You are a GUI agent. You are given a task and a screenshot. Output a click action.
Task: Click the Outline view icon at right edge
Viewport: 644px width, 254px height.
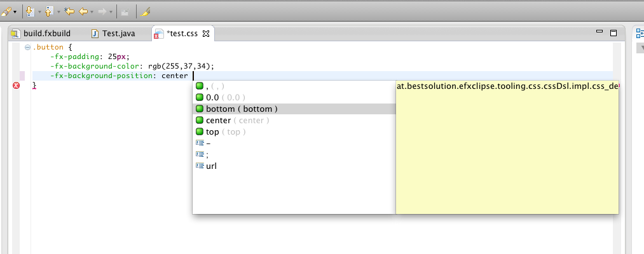point(640,34)
